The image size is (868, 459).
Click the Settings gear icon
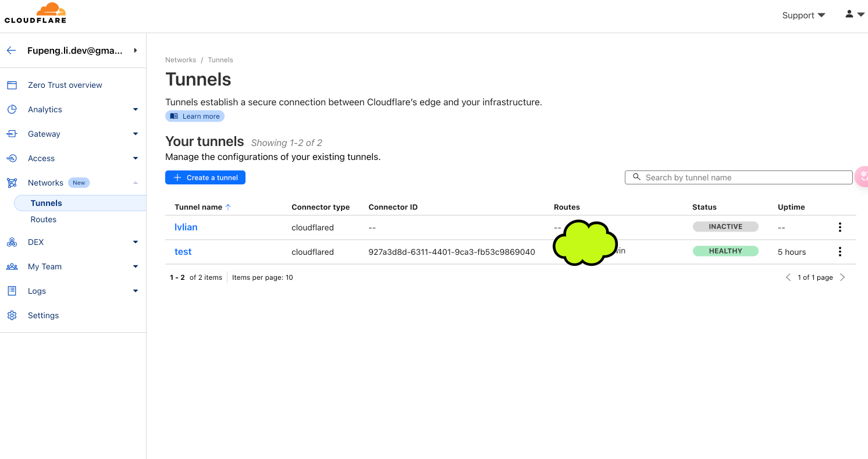12,315
